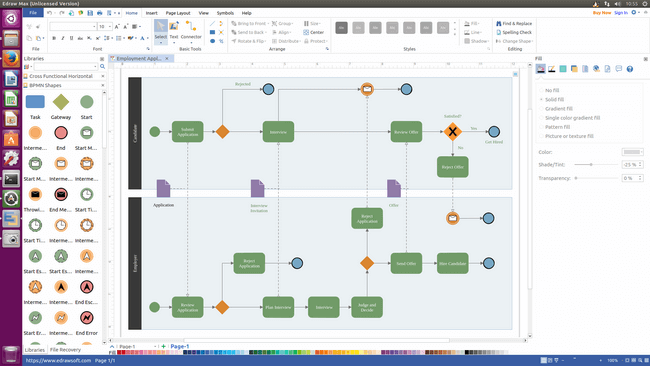Click Center in the Arrange group
Viewport: 650px width, 366px height.
[x=313, y=32]
